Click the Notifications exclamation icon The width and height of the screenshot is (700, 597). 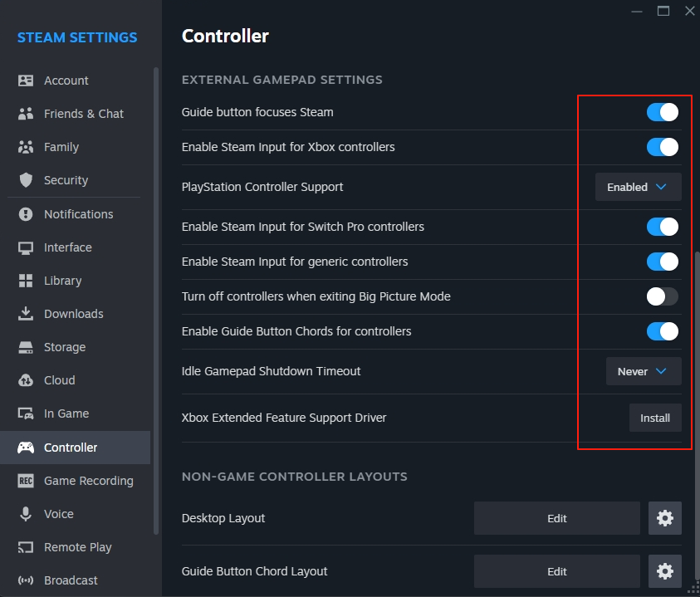tap(26, 214)
